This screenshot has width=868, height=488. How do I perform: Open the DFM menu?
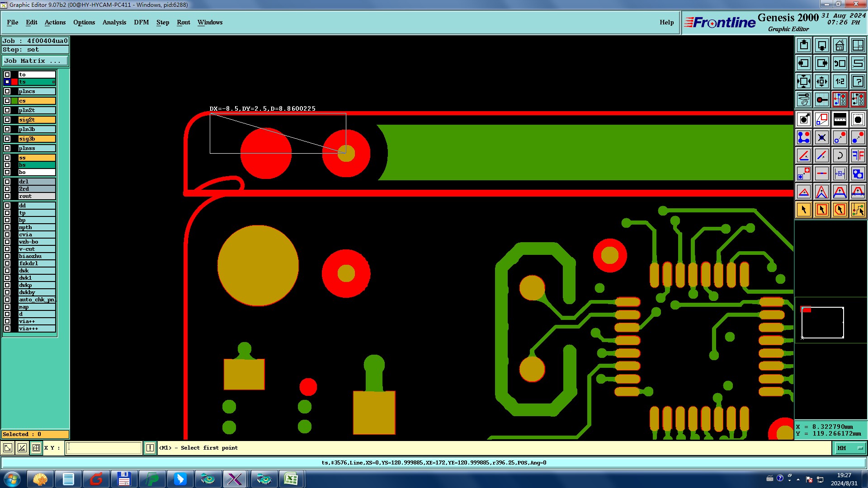pos(141,22)
